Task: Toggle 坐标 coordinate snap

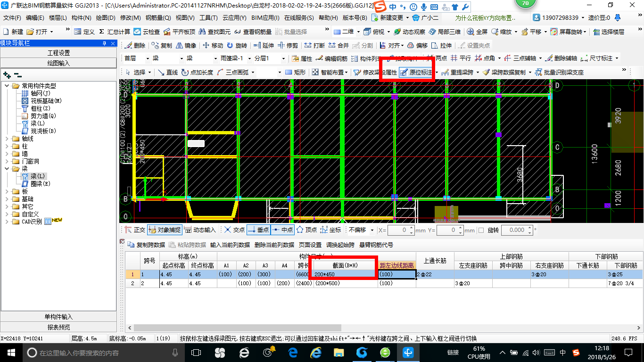Action: point(330,230)
